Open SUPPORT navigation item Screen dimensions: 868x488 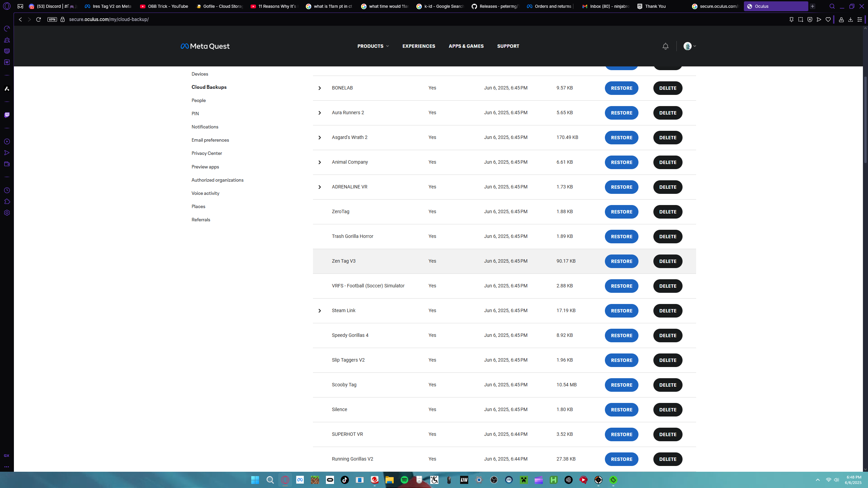[508, 46]
